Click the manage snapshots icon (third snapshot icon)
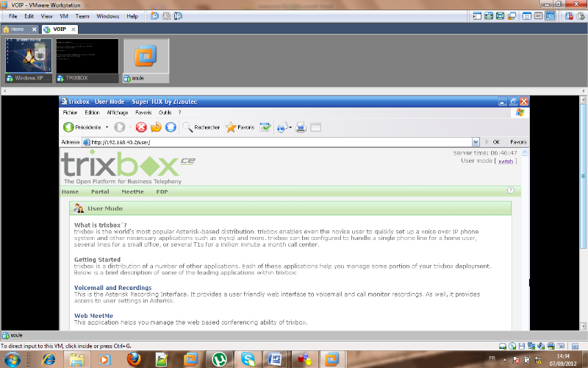This screenshot has width=588, height=368. 178,15
